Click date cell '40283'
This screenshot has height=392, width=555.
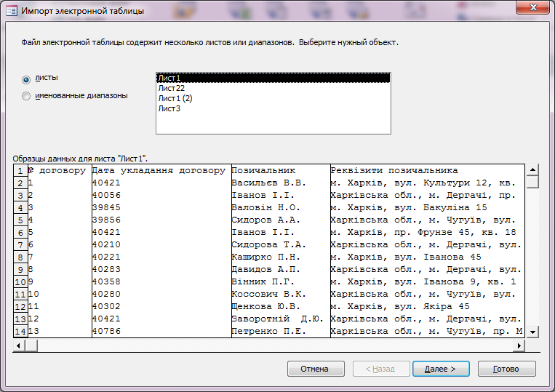click(x=161, y=270)
